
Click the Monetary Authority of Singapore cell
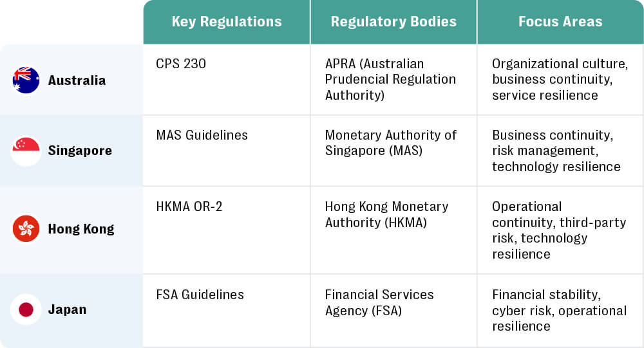pyautogui.click(x=390, y=143)
